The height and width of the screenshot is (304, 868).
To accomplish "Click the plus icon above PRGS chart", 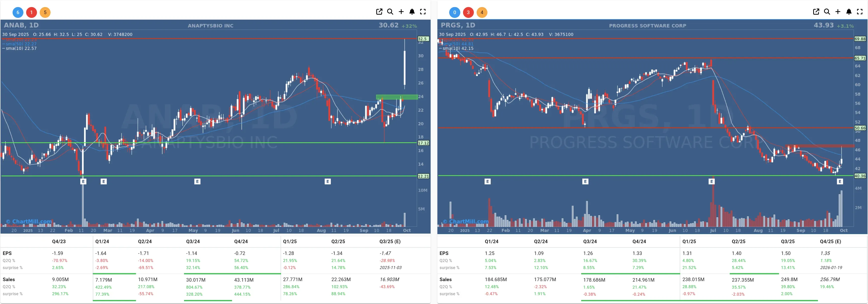I will 838,12.
